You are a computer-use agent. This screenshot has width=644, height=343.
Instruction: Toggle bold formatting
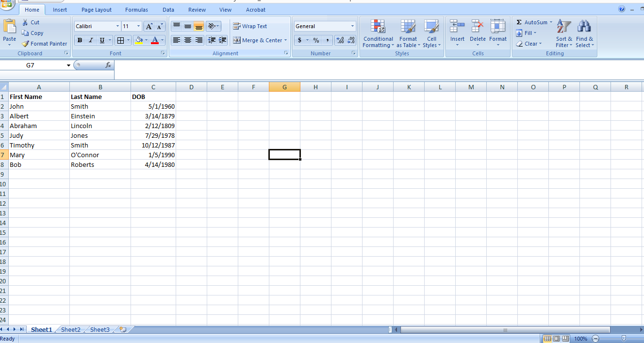tap(79, 40)
